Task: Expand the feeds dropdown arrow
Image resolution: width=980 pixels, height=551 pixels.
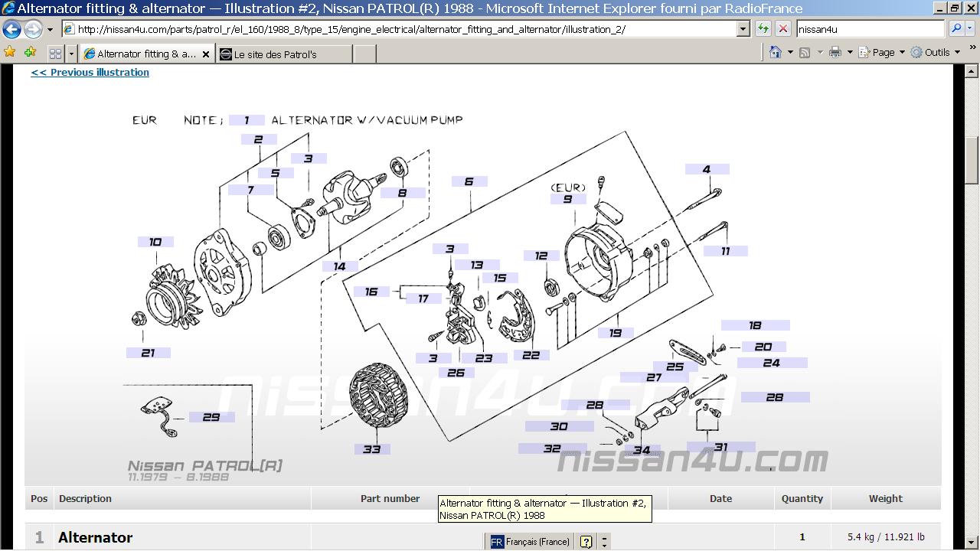Action: click(819, 52)
